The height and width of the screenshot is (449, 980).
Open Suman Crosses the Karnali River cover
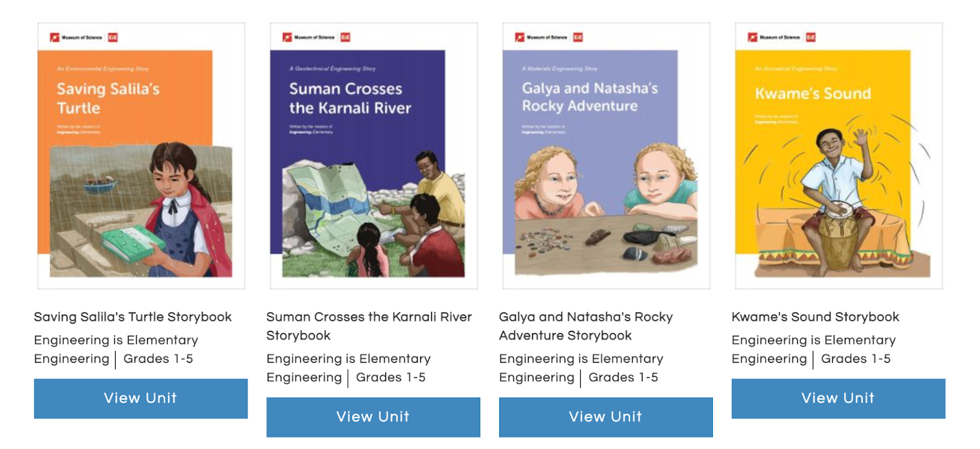[374, 156]
